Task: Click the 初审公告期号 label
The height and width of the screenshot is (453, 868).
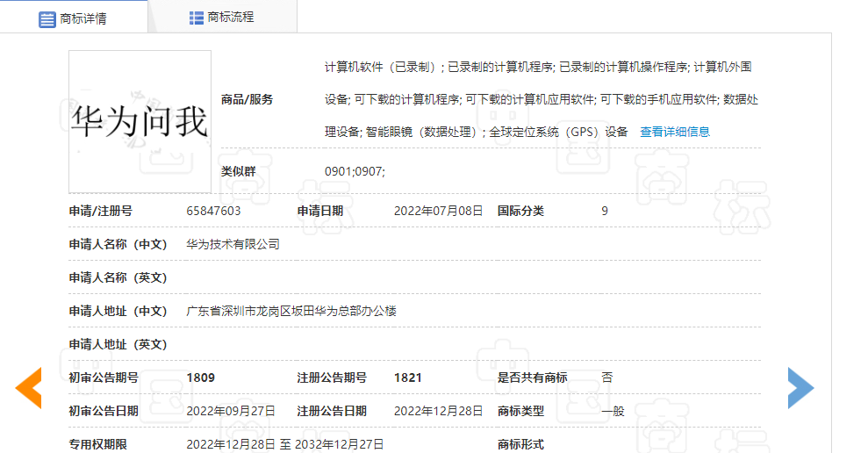Action: coord(104,377)
